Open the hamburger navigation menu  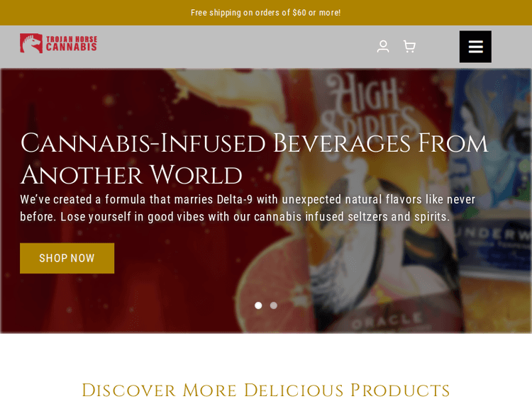[475, 47]
